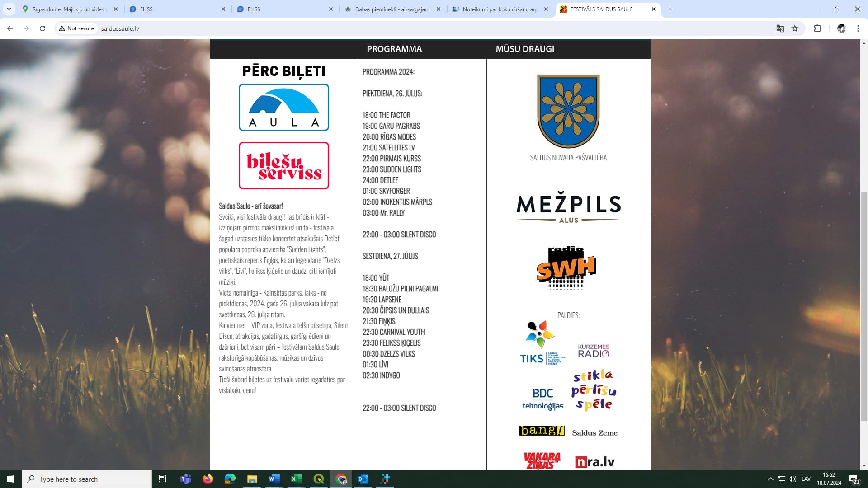Open the browser Extensions puzzle icon
The width and height of the screenshot is (868, 488).
[x=817, y=28]
